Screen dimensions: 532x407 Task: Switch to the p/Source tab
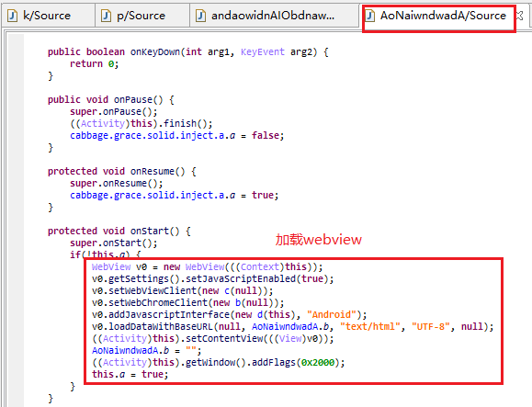tap(142, 16)
